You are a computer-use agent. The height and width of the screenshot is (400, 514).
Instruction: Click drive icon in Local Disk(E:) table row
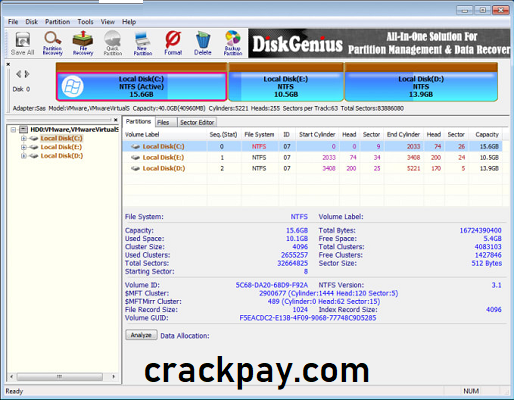point(135,157)
